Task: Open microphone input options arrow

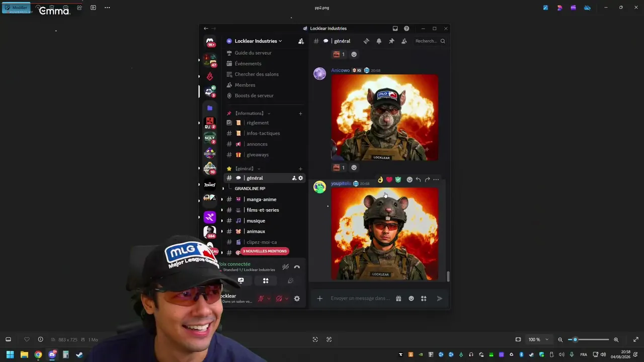Action: (x=269, y=299)
